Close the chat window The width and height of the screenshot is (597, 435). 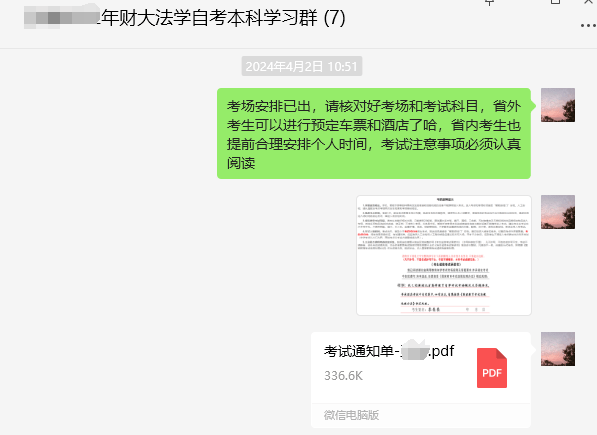589,2
